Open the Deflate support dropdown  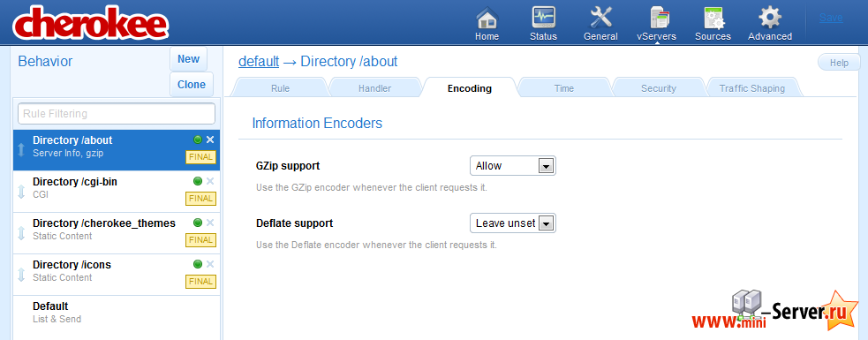click(x=513, y=223)
